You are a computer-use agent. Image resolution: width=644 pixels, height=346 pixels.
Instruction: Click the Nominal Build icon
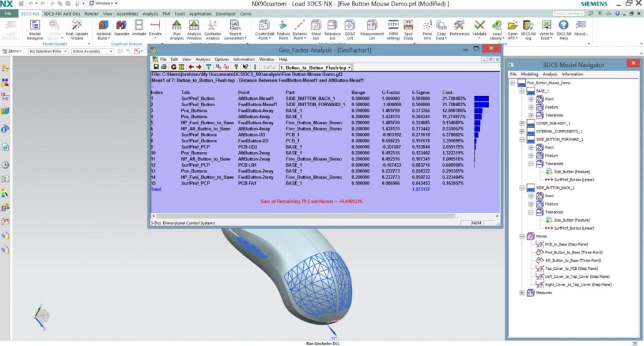103,28
